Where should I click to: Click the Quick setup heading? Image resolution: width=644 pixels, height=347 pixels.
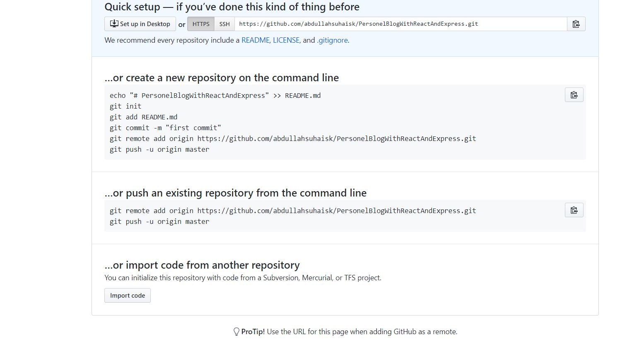pyautogui.click(x=232, y=7)
